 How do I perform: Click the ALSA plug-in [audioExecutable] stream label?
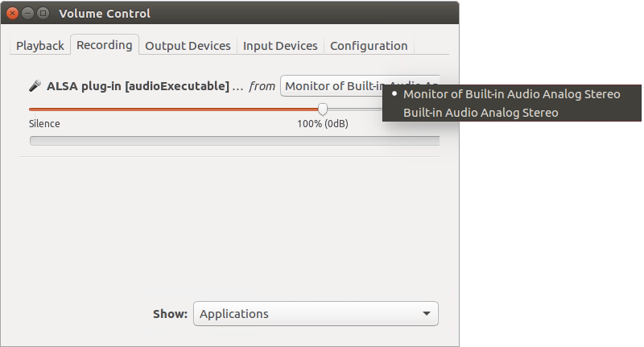click(x=138, y=86)
